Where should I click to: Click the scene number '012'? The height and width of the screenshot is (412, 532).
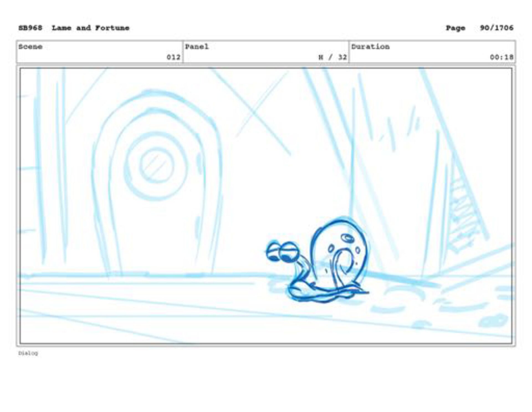173,57
